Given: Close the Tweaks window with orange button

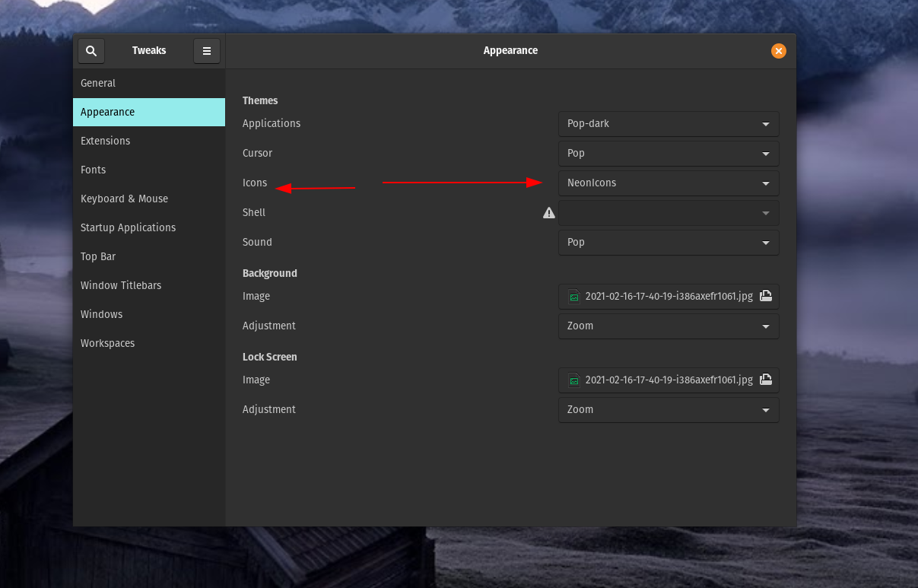Looking at the screenshot, I should 778,51.
